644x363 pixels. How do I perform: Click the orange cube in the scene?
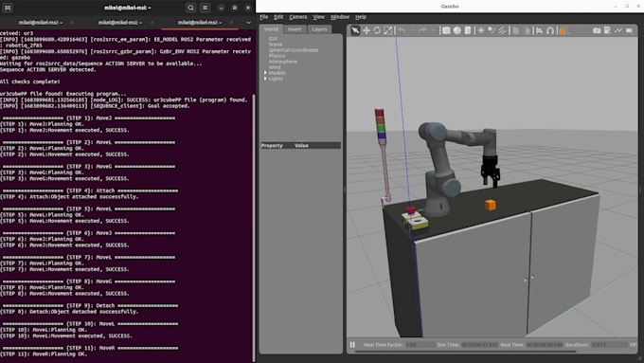click(490, 205)
